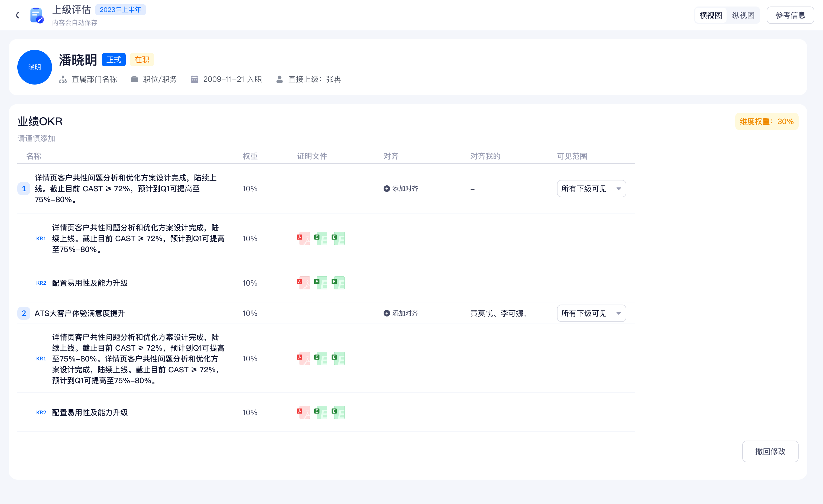The width and height of the screenshot is (823, 504).
Task: Click the 参考信息 button
Action: click(x=790, y=15)
